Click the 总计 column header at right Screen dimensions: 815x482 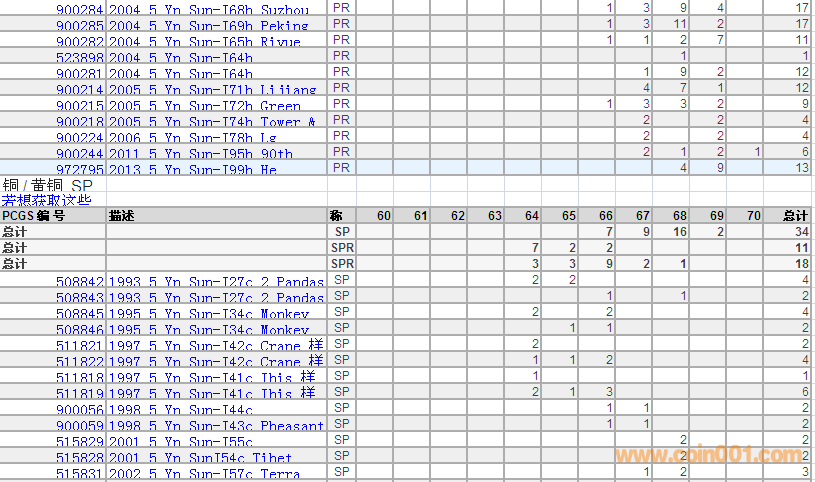pos(795,216)
